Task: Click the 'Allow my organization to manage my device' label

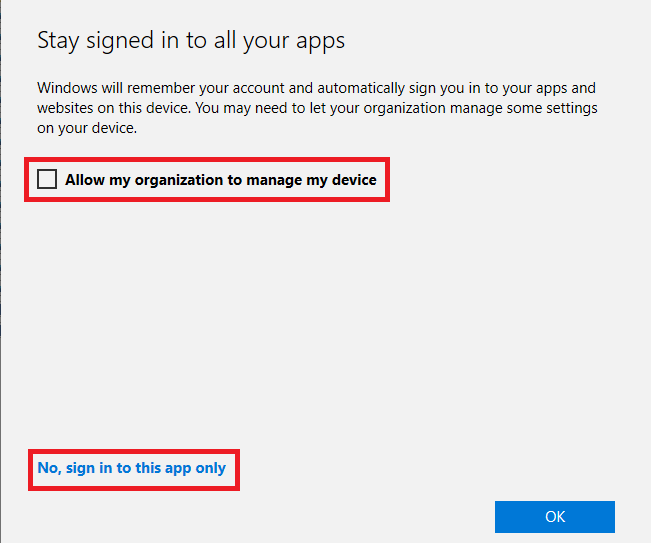Action: [221, 180]
